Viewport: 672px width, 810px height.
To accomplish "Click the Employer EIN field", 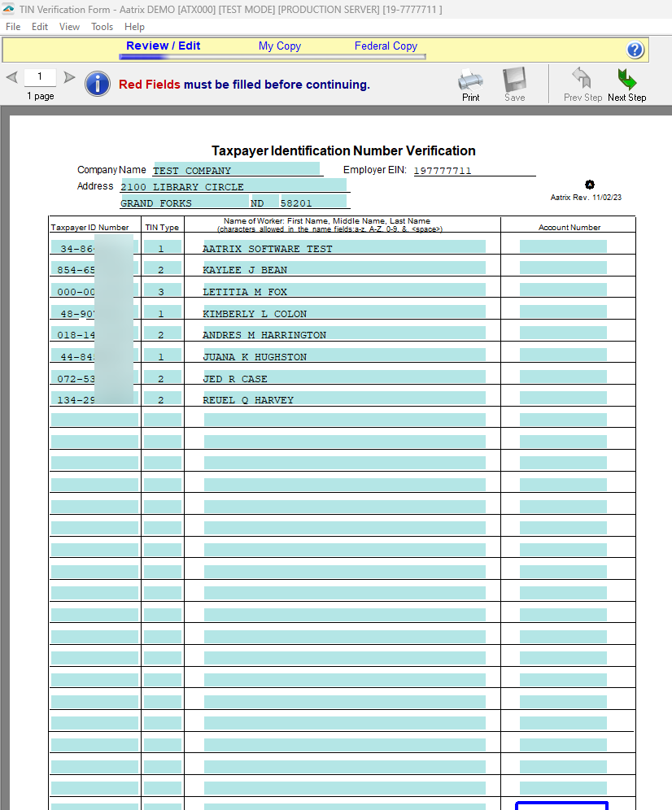I will click(473, 170).
